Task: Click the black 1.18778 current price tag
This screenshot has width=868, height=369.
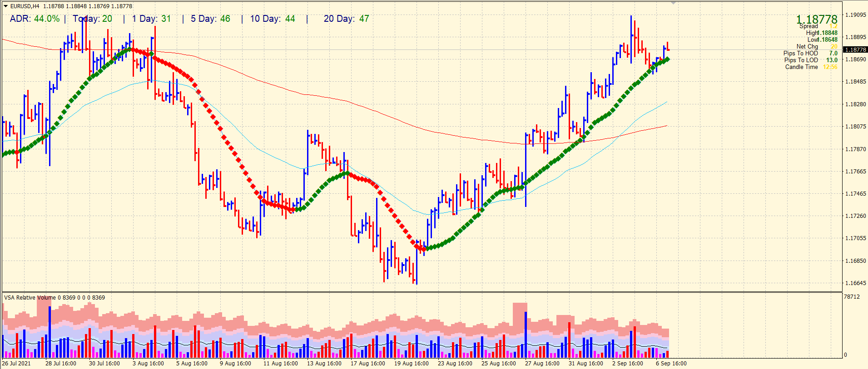Action: [x=856, y=49]
